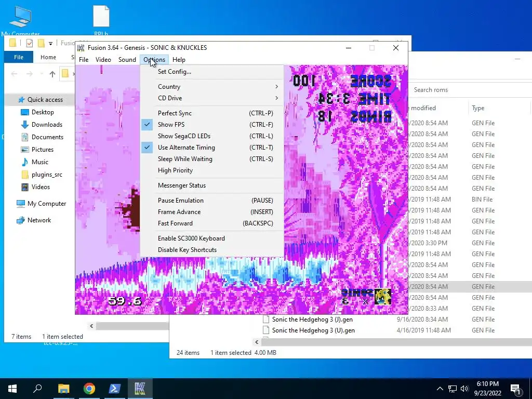The width and height of the screenshot is (532, 399).
Task: Click Fusion emulator taskbar button
Action: pyautogui.click(x=140, y=389)
